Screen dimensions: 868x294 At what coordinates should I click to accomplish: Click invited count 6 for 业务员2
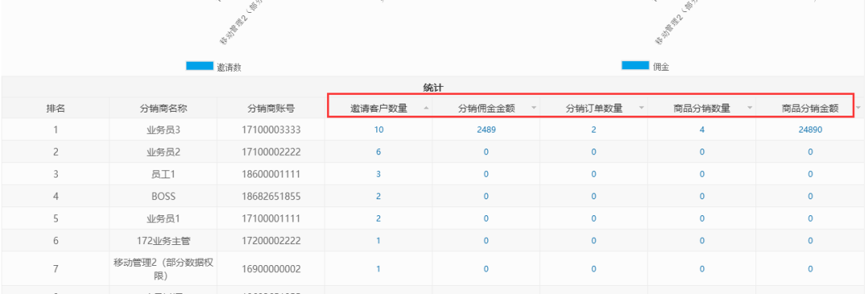378,152
